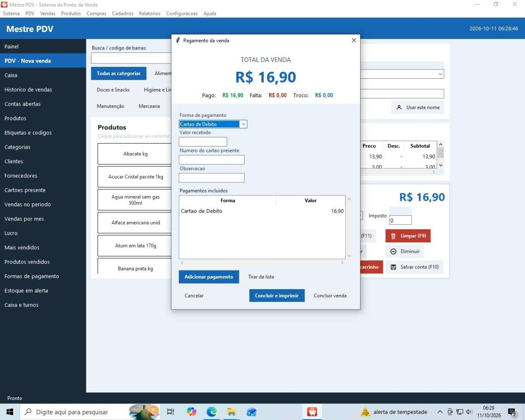Click the Usar este nome button
The width and height of the screenshot is (525, 420).
tap(418, 108)
